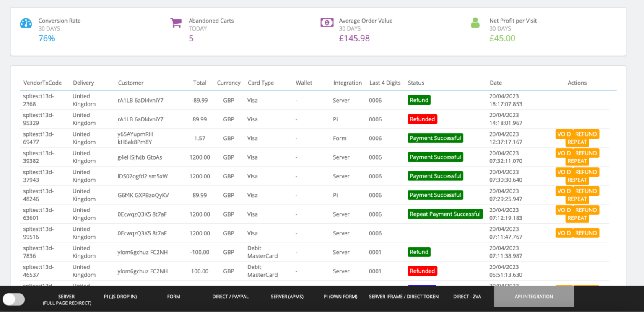Click REPEAT on transaction spltestt13d-39382
Viewport: 644px width, 312px height.
pyautogui.click(x=577, y=161)
